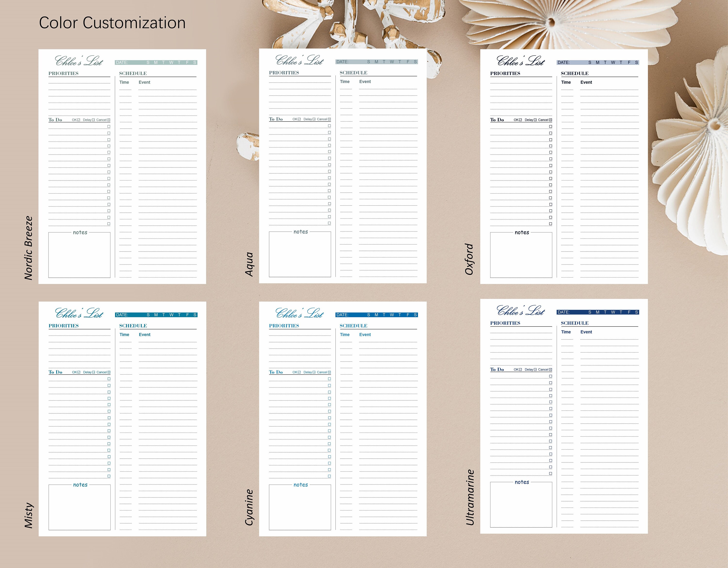
Task: Select the Cancel symbol on the Oxford template
Action: (550, 119)
